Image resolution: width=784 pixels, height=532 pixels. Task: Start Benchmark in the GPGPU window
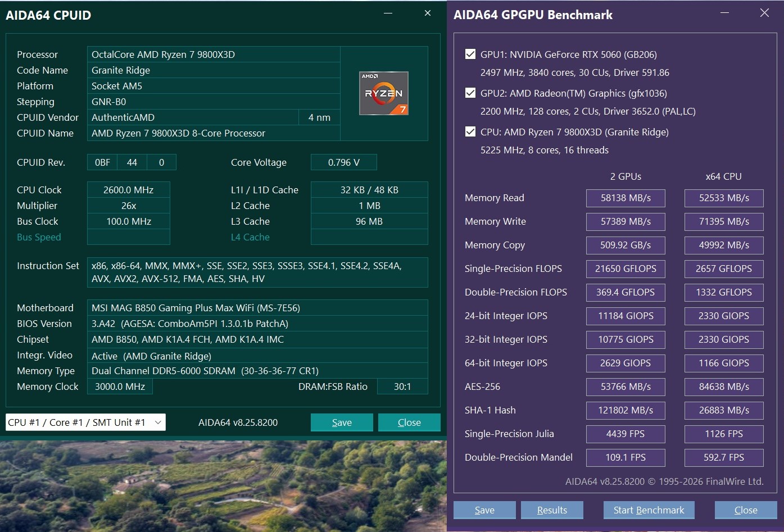pos(649,510)
